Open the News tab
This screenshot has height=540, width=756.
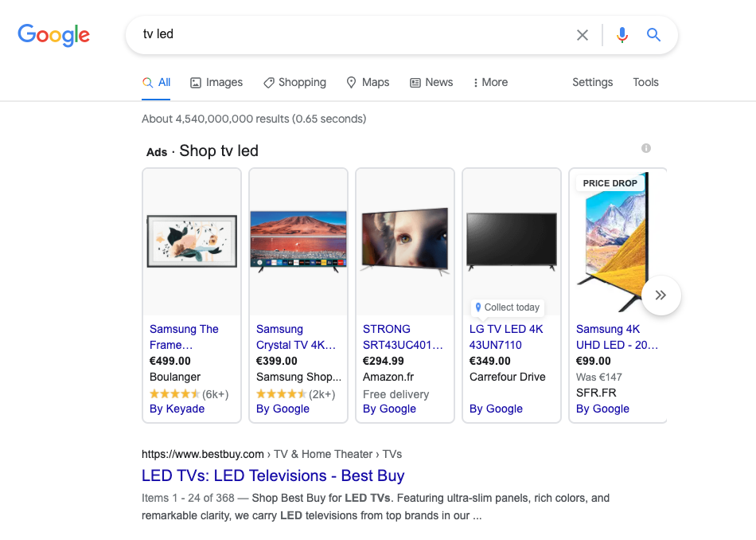click(x=431, y=83)
